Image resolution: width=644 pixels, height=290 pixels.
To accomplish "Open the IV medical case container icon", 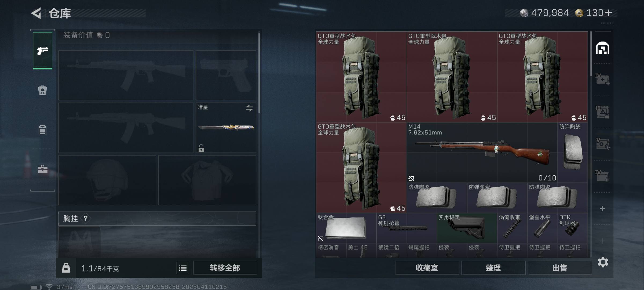I will tap(602, 79).
